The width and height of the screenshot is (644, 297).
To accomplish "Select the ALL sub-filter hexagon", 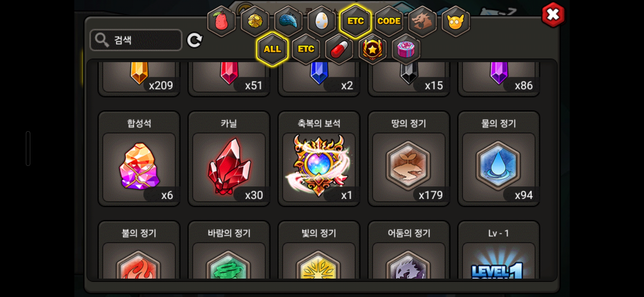I will click(x=272, y=49).
